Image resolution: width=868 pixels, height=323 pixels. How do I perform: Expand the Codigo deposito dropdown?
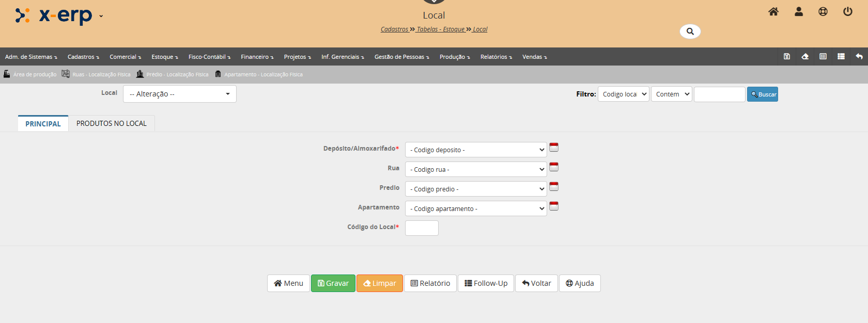coord(475,150)
